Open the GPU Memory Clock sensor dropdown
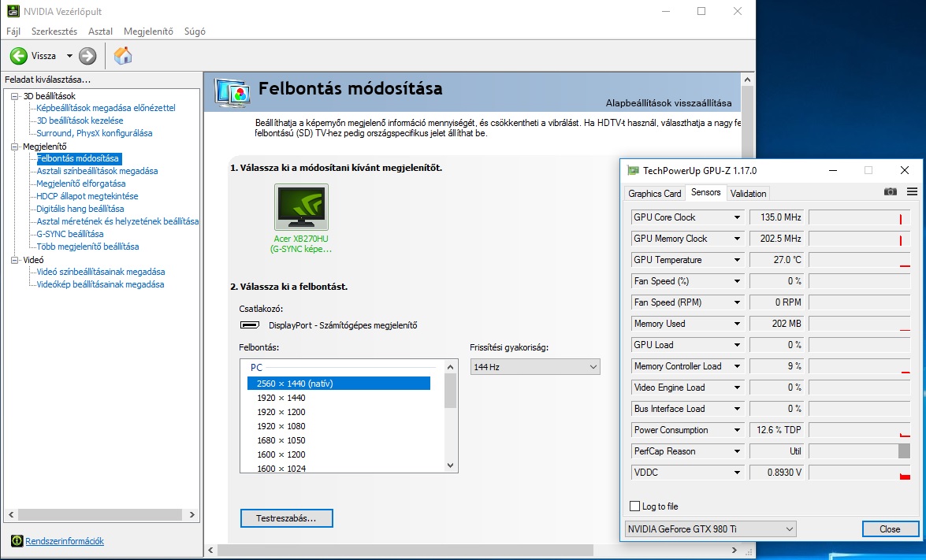 click(x=737, y=239)
